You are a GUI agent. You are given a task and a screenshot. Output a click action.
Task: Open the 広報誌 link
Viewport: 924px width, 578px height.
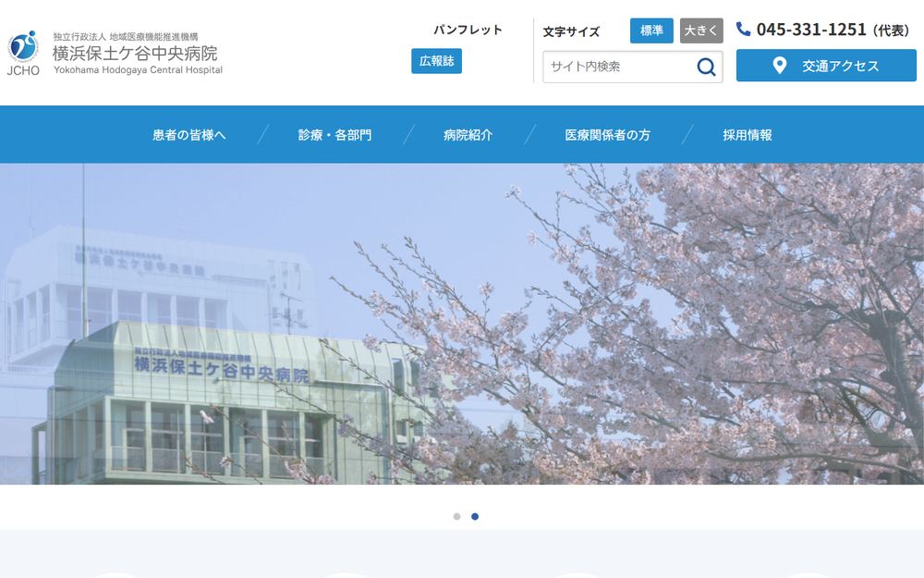point(437,61)
